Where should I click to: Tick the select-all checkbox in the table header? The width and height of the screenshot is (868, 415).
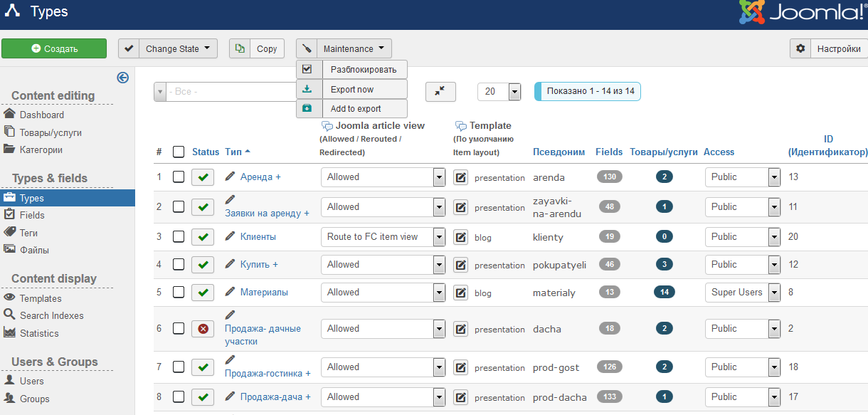pos(179,152)
